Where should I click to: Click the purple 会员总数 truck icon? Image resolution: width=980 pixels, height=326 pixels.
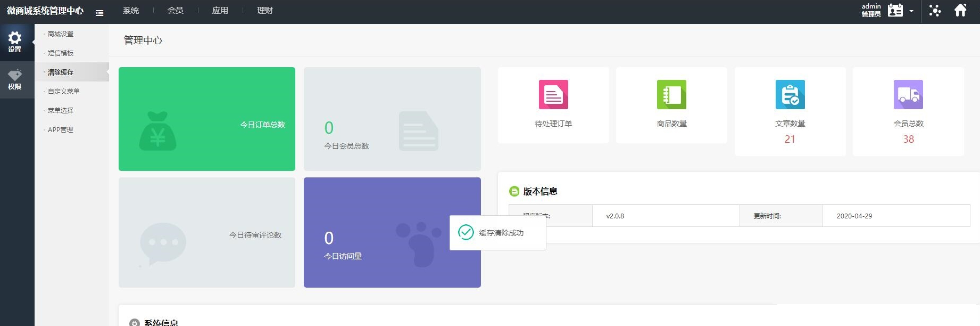coord(908,94)
